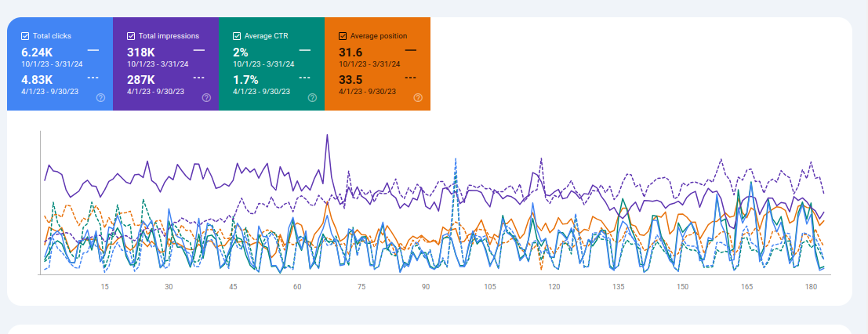Click x-axis label 105
Image resolution: width=868 pixels, height=334 pixels.
point(490,287)
